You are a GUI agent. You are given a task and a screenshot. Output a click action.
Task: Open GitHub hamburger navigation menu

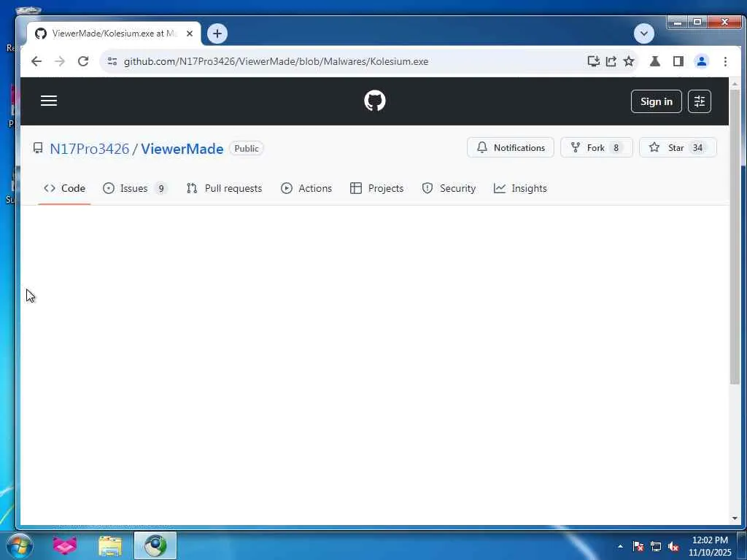pyautogui.click(x=49, y=101)
